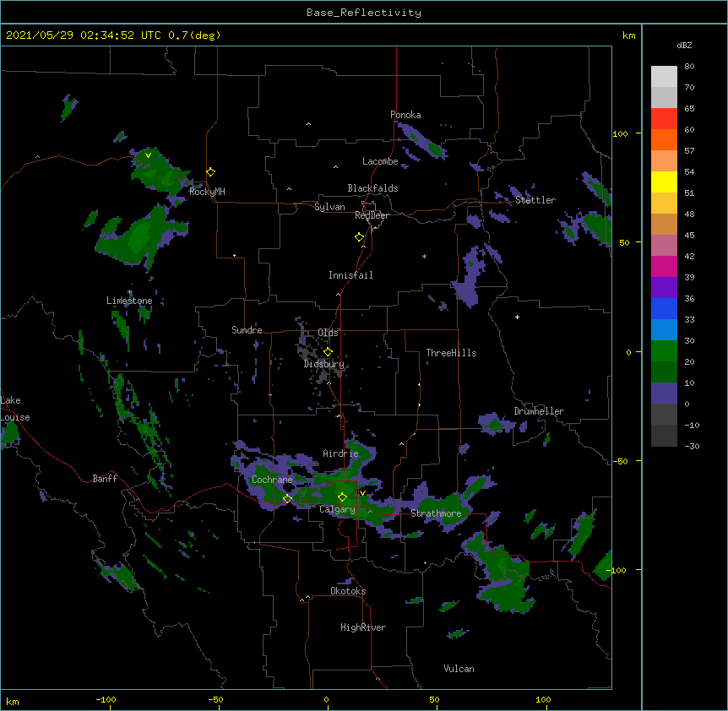Click the Banff label
Image resolution: width=728 pixels, height=711 pixels.
pyautogui.click(x=105, y=479)
